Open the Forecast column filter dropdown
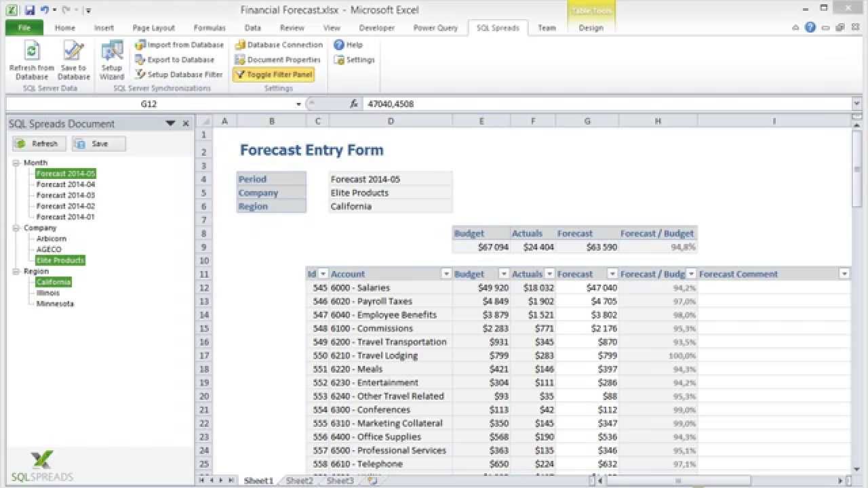This screenshot has height=488, width=868. click(612, 274)
